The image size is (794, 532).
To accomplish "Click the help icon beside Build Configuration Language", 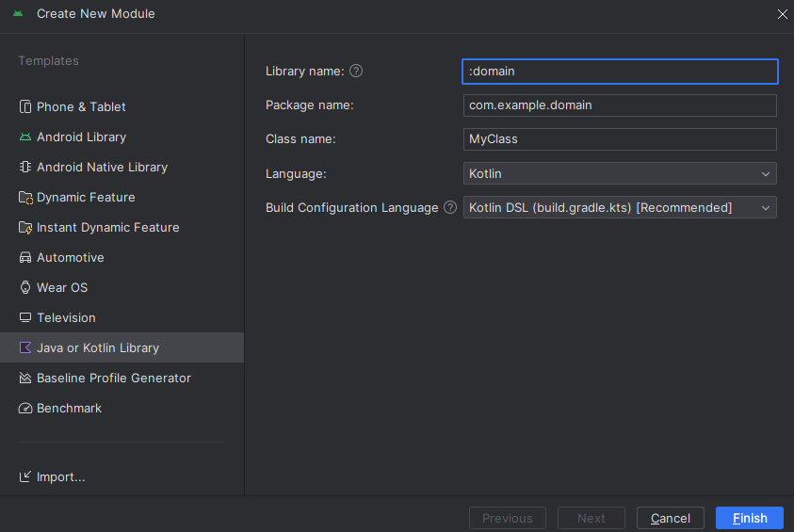I will click(450, 207).
